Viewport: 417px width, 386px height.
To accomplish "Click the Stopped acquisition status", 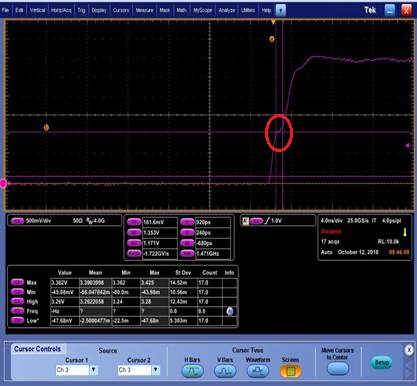I will tap(331, 231).
